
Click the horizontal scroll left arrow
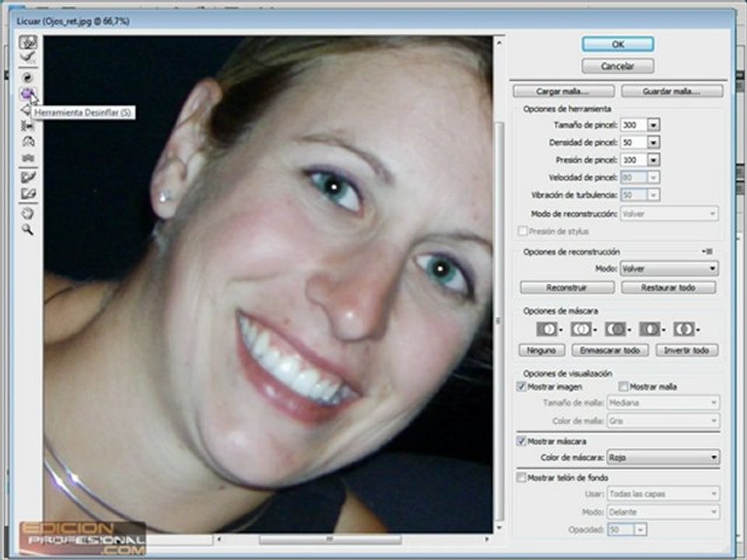tap(219, 540)
